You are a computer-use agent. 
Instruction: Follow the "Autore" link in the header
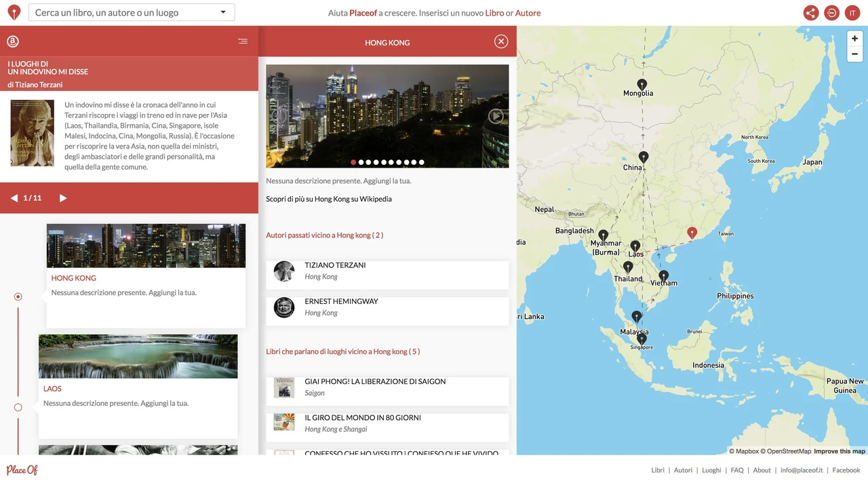(528, 13)
